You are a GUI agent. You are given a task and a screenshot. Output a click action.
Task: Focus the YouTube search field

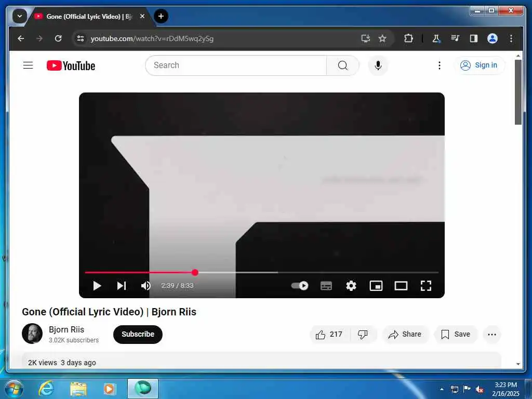click(236, 65)
